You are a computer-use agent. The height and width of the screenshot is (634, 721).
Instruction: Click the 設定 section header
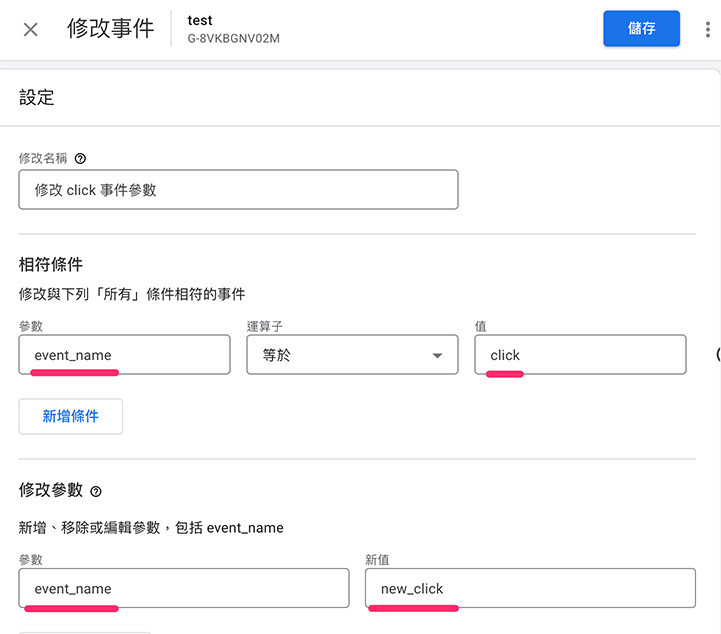click(37, 97)
